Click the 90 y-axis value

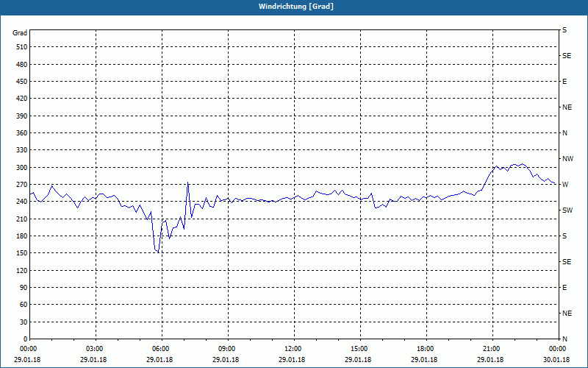pos(24,288)
